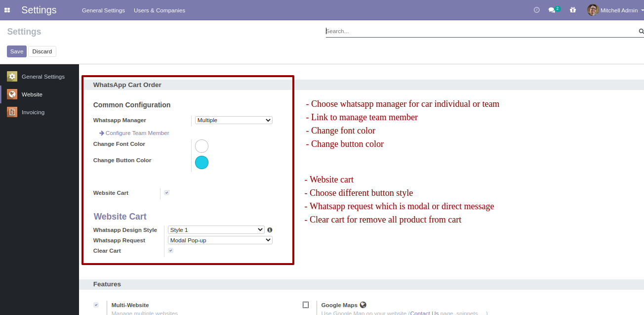Open the apps grid menu icon
Image resolution: width=644 pixels, height=315 pixels.
7,10
